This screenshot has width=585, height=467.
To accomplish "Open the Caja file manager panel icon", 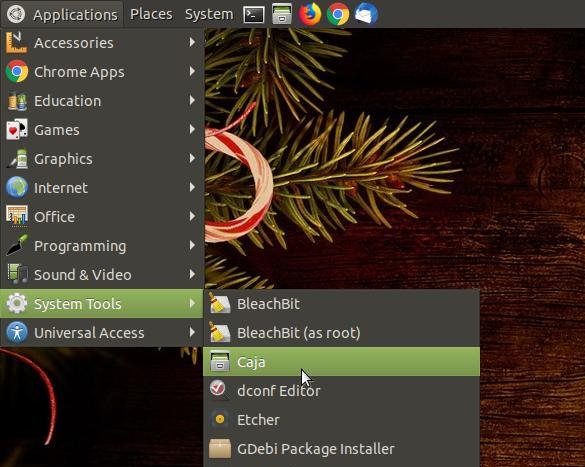I will click(282, 15).
